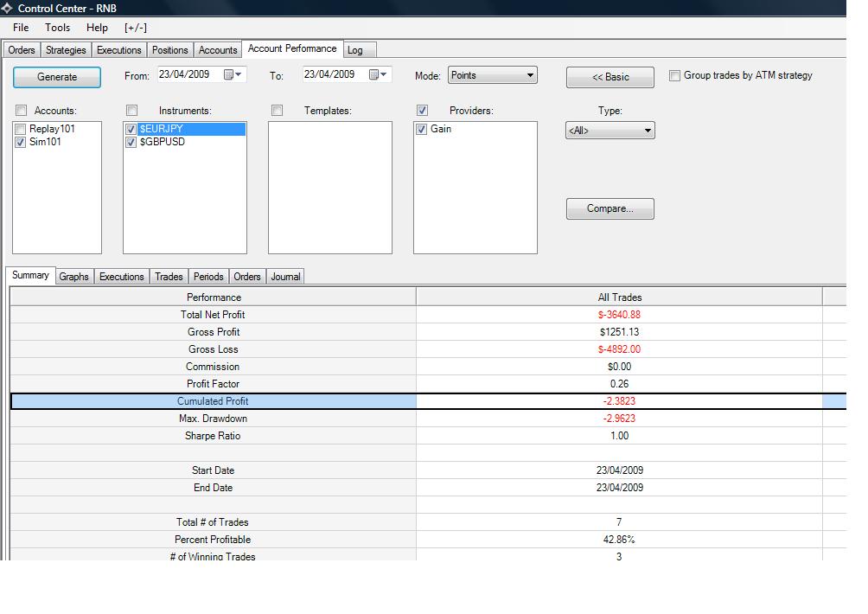Open the Help menu
This screenshot has width=868, height=614.
[x=97, y=28]
